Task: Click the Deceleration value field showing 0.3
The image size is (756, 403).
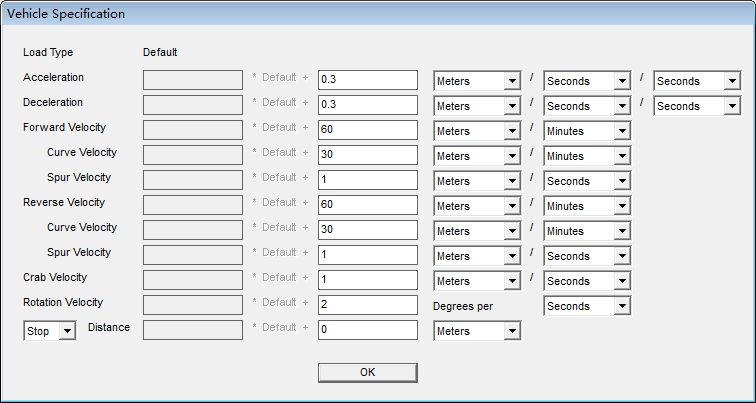Action: (x=368, y=105)
